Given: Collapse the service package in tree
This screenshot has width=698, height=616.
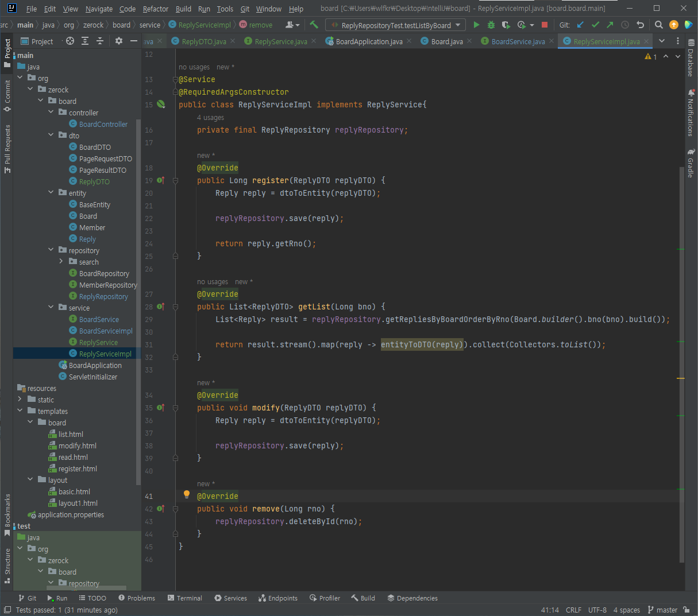Looking at the screenshot, I should pyautogui.click(x=51, y=308).
